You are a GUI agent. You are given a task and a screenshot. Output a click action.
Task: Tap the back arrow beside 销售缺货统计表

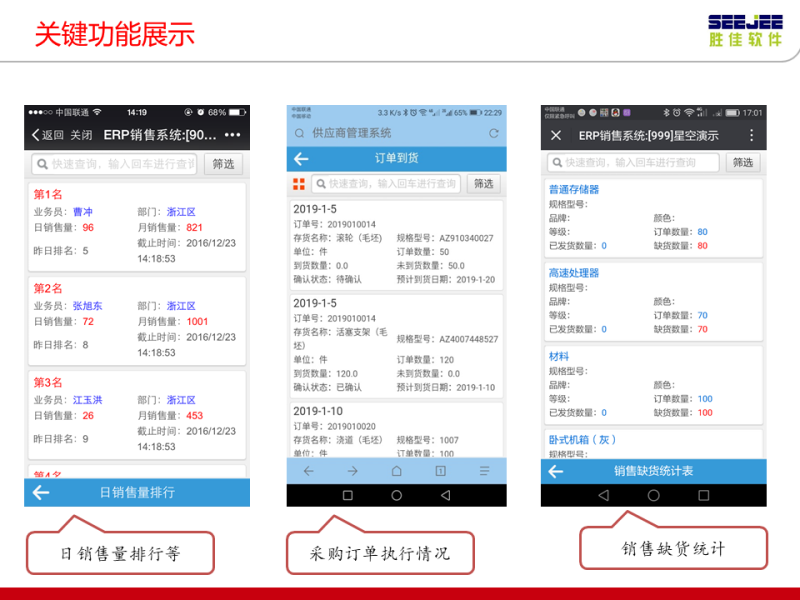pyautogui.click(x=556, y=471)
